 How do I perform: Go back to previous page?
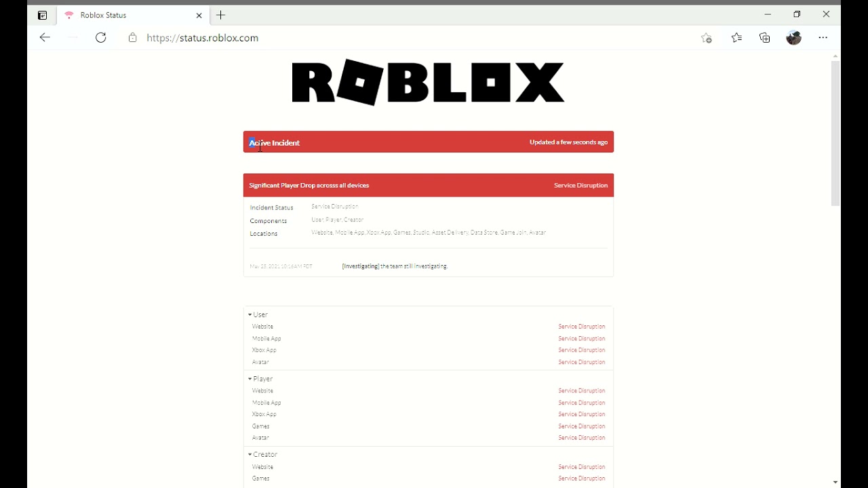(45, 38)
